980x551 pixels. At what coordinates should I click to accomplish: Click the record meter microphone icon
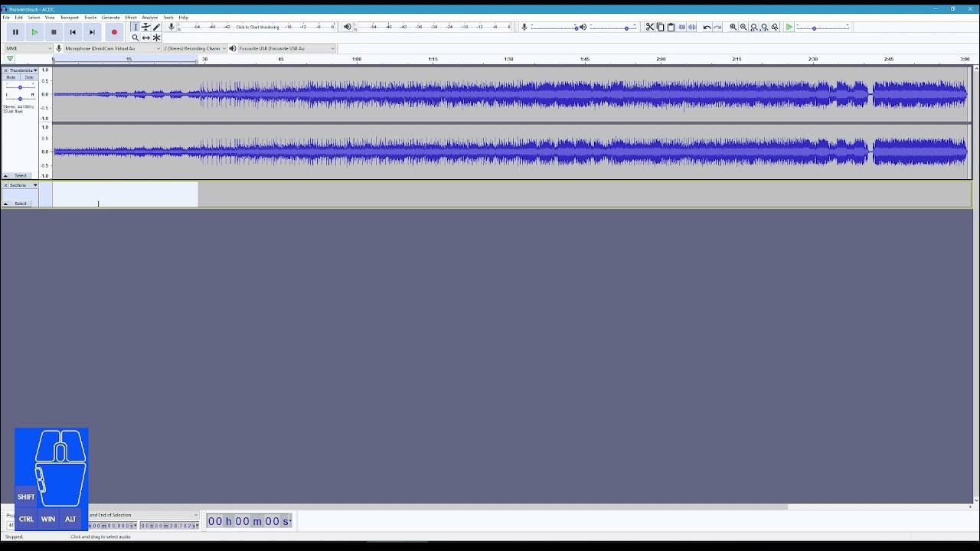171,27
